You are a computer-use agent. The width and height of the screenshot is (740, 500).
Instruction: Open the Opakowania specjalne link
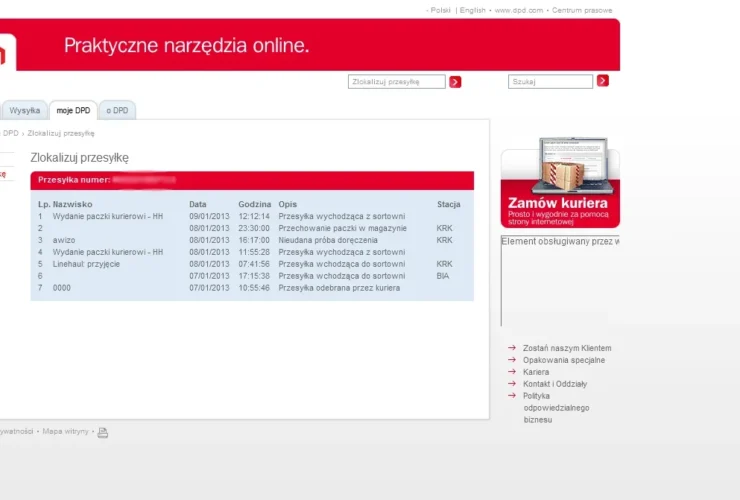coord(563,360)
